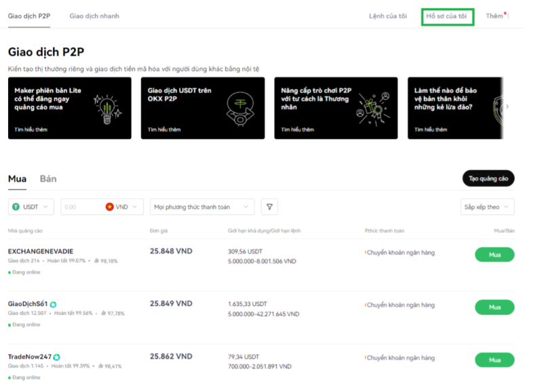Expand the payment method dropdown
The width and height of the screenshot is (538, 392).
(202, 207)
